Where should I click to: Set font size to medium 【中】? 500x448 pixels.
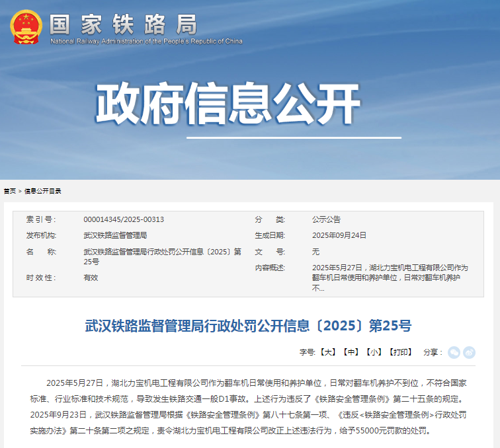point(351,352)
